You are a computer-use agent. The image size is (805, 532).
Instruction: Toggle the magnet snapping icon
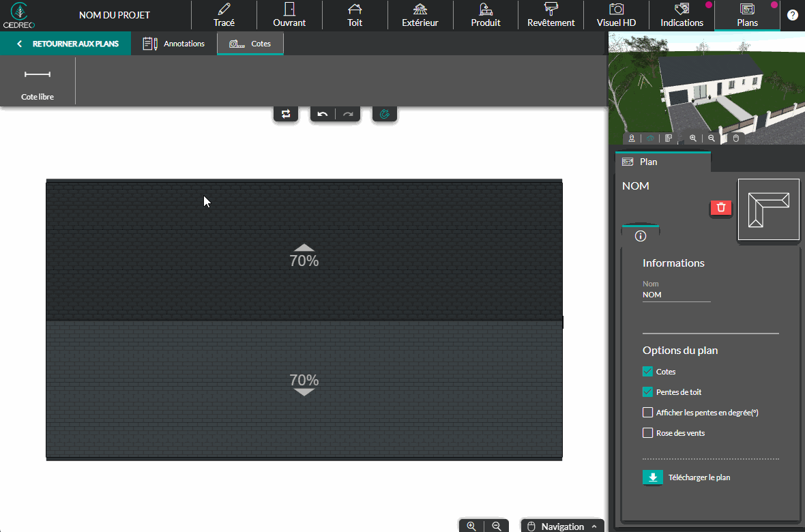click(x=385, y=113)
